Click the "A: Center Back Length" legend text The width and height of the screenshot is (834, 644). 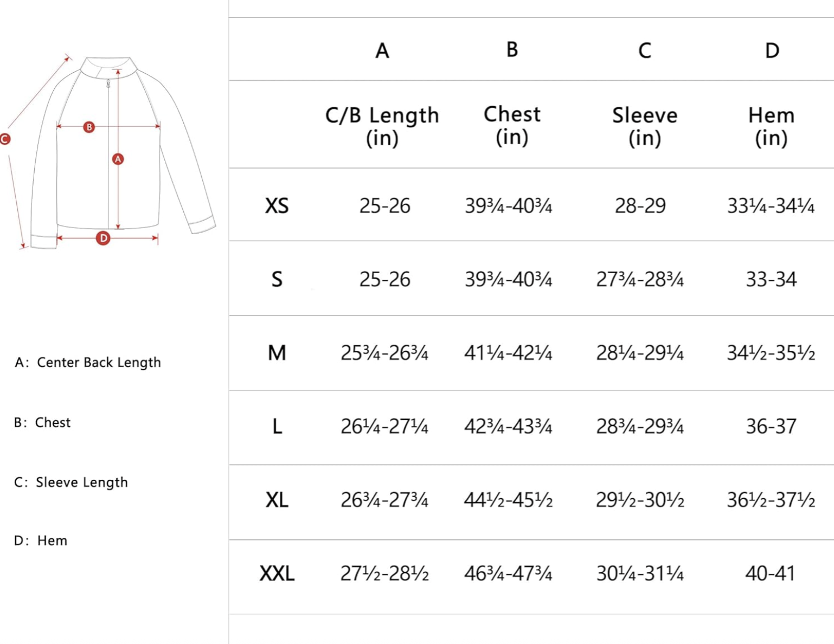[x=88, y=362]
